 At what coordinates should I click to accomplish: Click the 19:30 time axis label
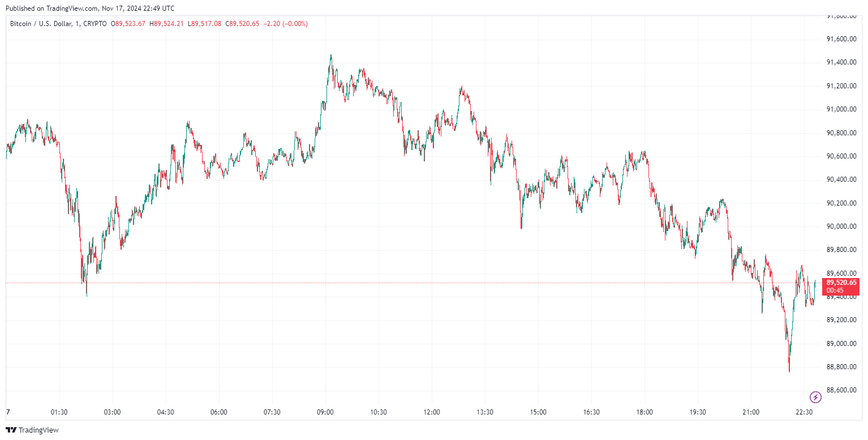(698, 412)
